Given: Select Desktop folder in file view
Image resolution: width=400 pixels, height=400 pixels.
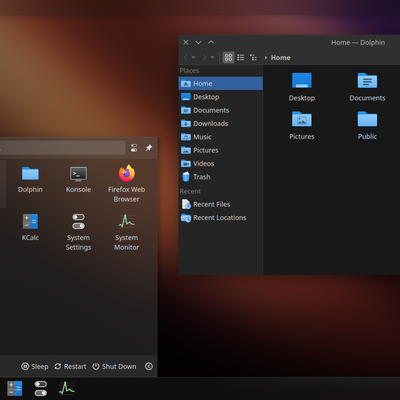Looking at the screenshot, I should click(302, 87).
